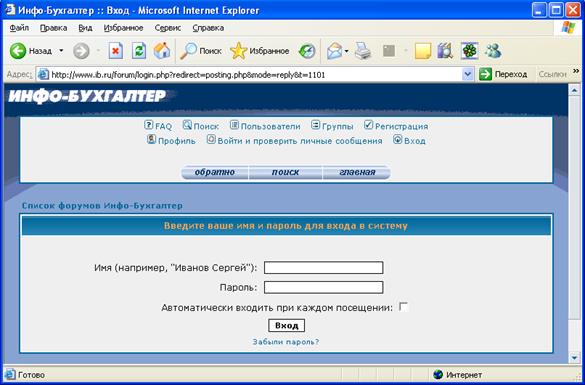
Task: Open the Вид menu
Action: (x=85, y=28)
